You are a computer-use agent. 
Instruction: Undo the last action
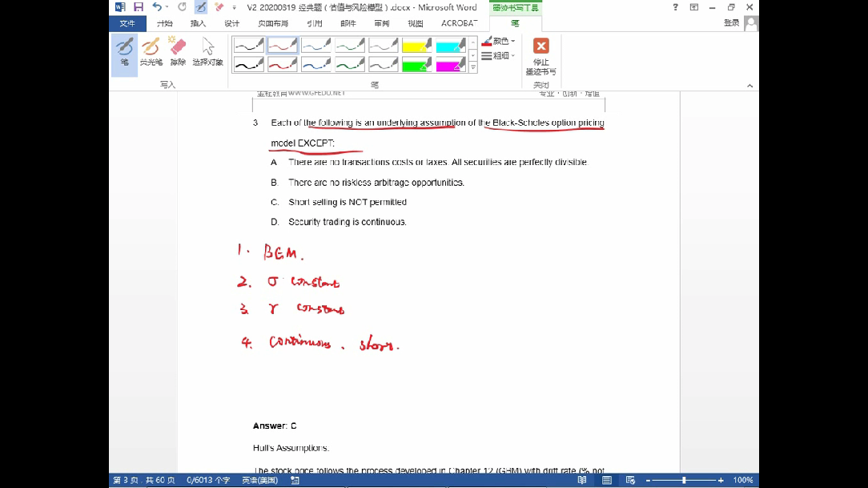coord(157,7)
